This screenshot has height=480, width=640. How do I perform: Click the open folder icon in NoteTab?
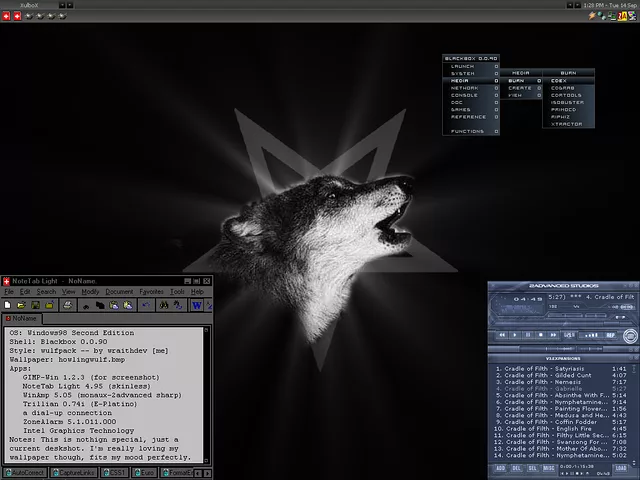22,305
